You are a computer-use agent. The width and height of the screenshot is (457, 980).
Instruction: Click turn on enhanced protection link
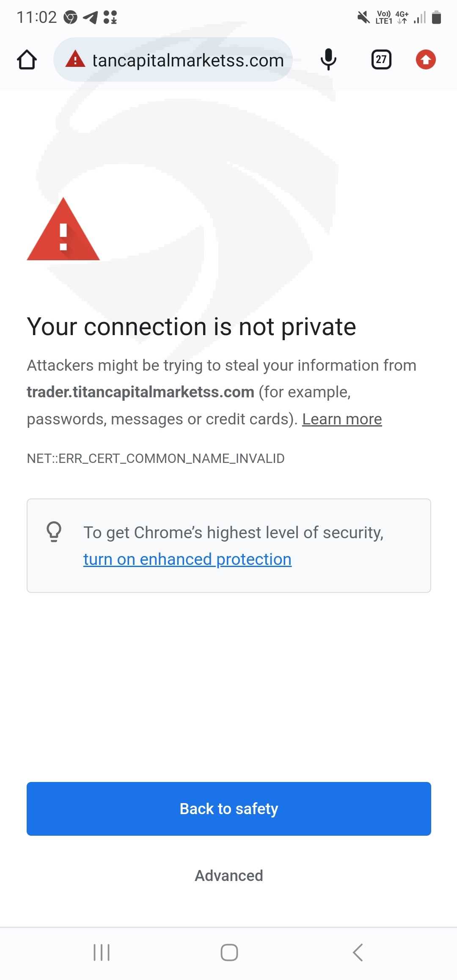click(x=187, y=559)
